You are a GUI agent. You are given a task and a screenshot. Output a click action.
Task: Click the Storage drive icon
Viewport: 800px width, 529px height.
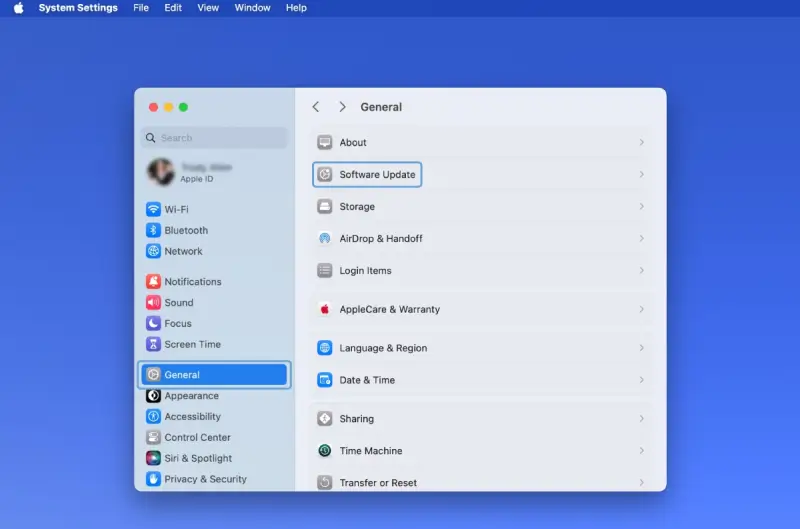[x=324, y=207]
